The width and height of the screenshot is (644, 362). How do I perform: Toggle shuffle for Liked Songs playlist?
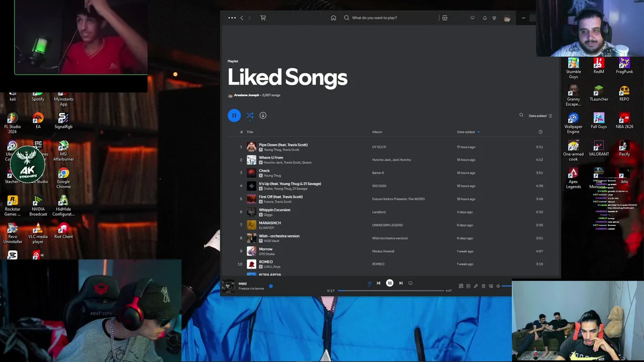point(250,115)
